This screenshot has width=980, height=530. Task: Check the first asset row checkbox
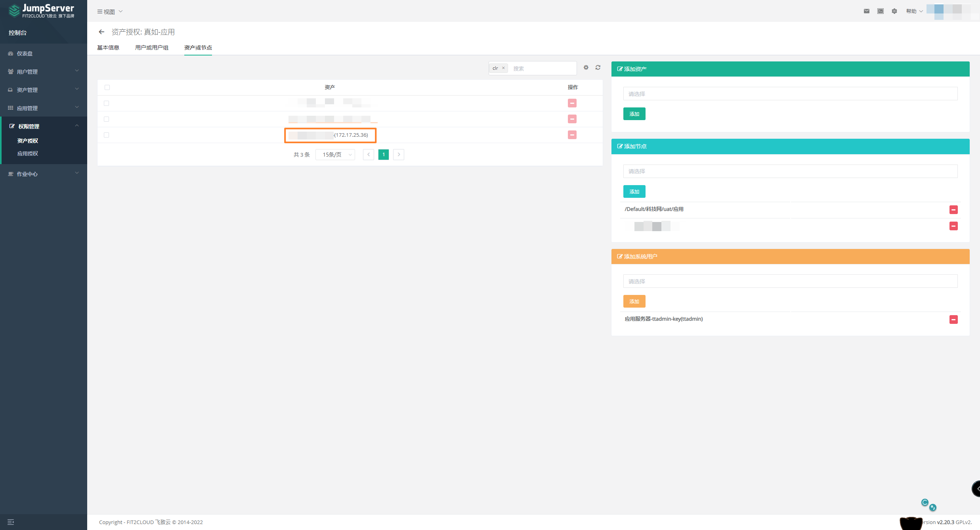106,103
